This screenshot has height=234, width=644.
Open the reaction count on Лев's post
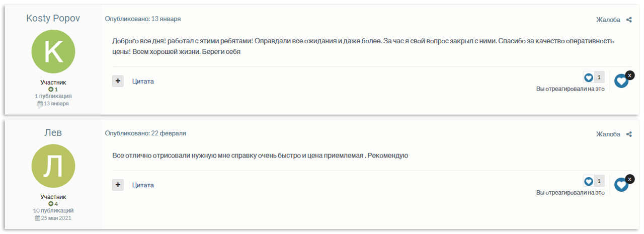(x=594, y=181)
